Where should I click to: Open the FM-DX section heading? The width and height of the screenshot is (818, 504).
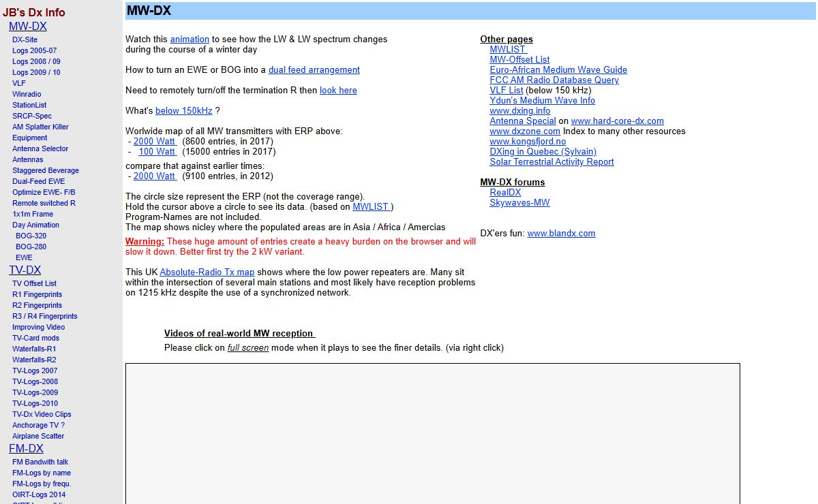coord(26,449)
